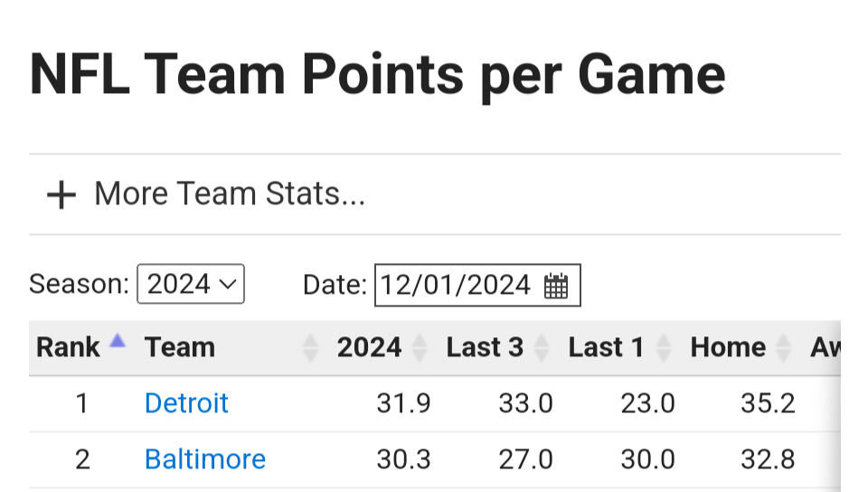The width and height of the screenshot is (868, 492).
Task: Open the calendar picker icon in Date field
Action: click(556, 286)
